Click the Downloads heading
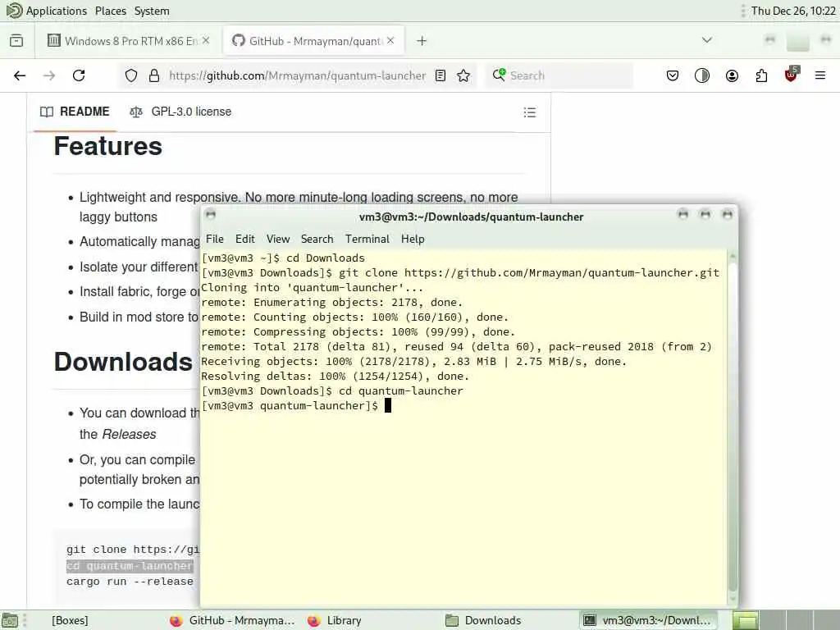This screenshot has height=630, width=840. (123, 362)
